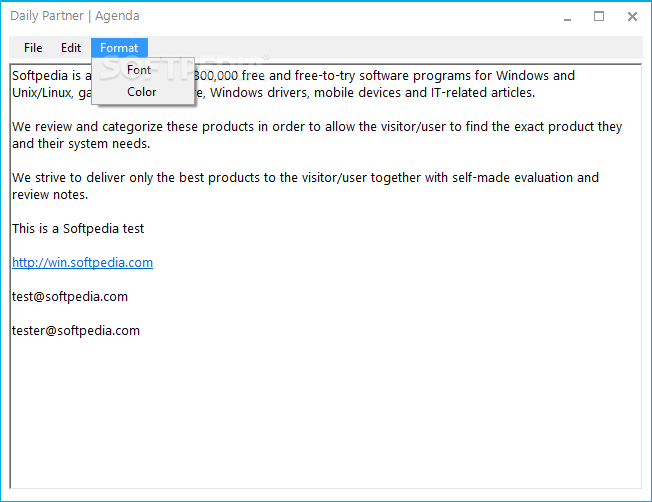Click the line mentioning 'Windows drivers, mobile devices'
The image size is (652, 502).
tap(366, 92)
